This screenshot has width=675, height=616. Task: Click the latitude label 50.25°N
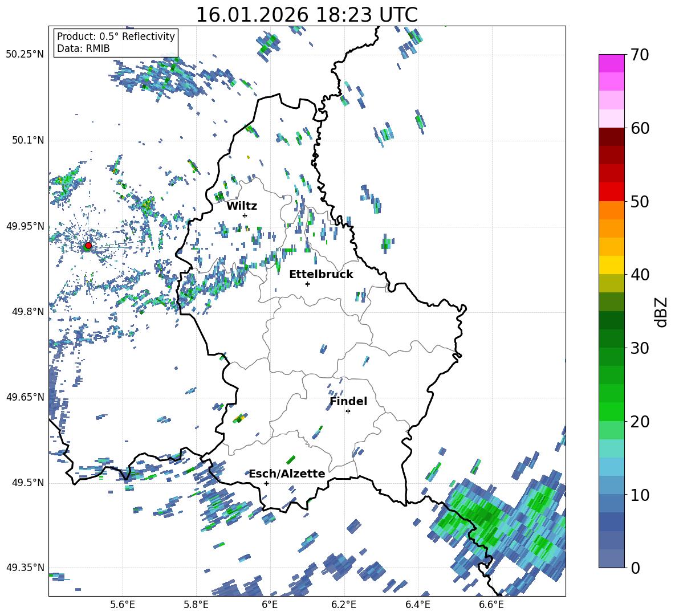click(25, 55)
